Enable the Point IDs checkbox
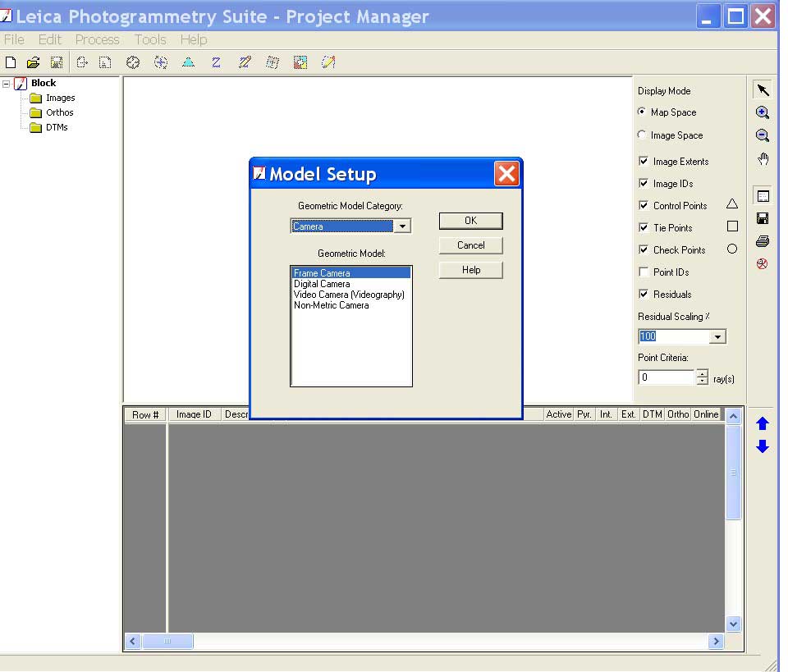 tap(644, 272)
